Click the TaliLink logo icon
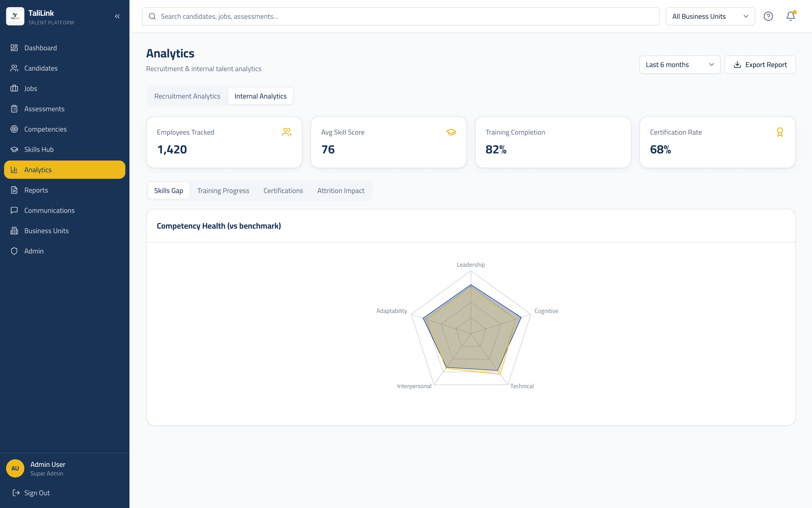812x508 pixels. point(15,16)
